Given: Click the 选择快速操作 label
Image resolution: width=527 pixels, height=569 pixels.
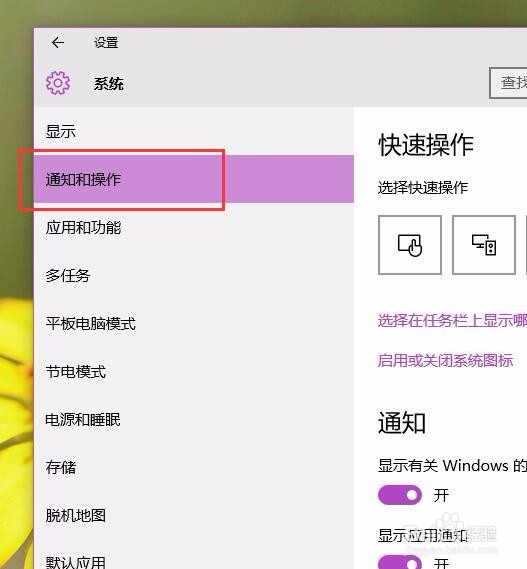Looking at the screenshot, I should tap(423, 188).
